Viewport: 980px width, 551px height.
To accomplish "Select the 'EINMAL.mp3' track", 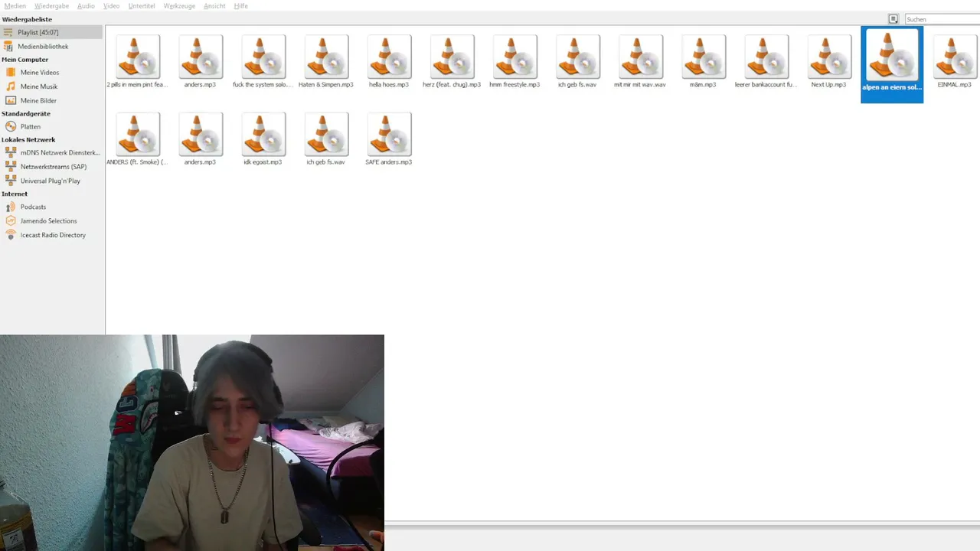I will 954,61.
